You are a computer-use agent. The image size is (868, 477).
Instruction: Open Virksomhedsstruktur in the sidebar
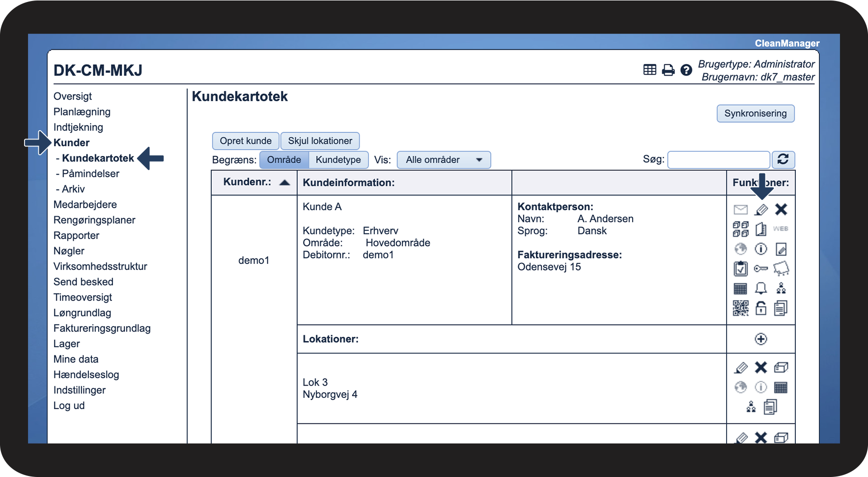click(x=100, y=267)
